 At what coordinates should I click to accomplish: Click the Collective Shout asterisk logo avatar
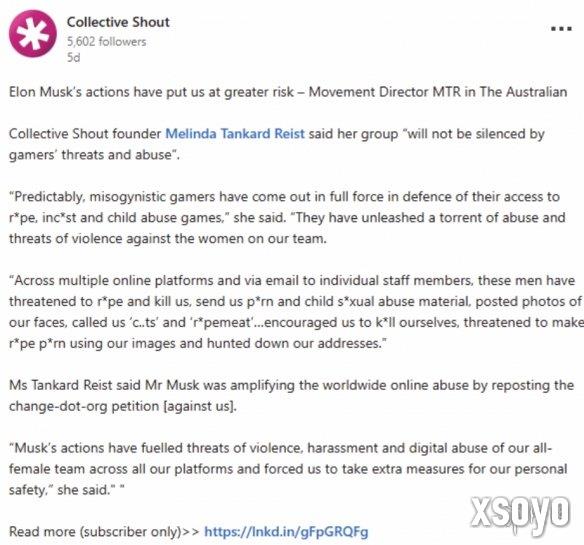tap(33, 34)
